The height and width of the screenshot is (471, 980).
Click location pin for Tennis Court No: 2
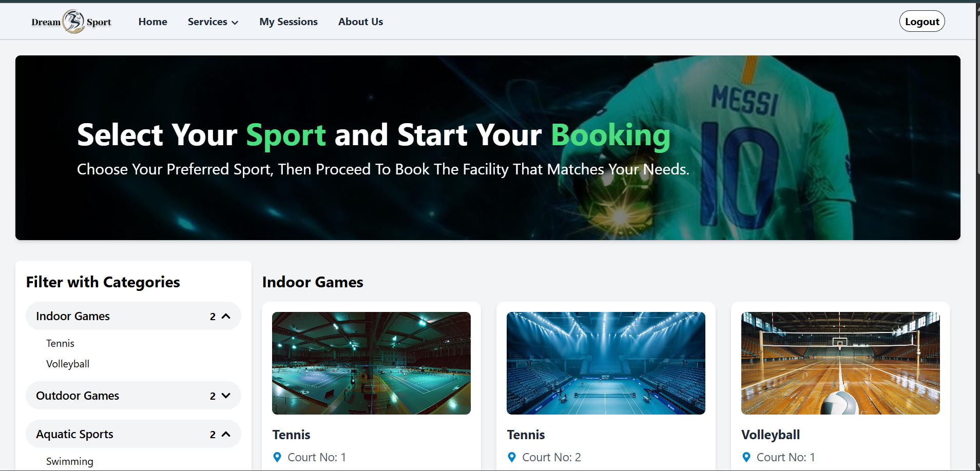(x=512, y=457)
